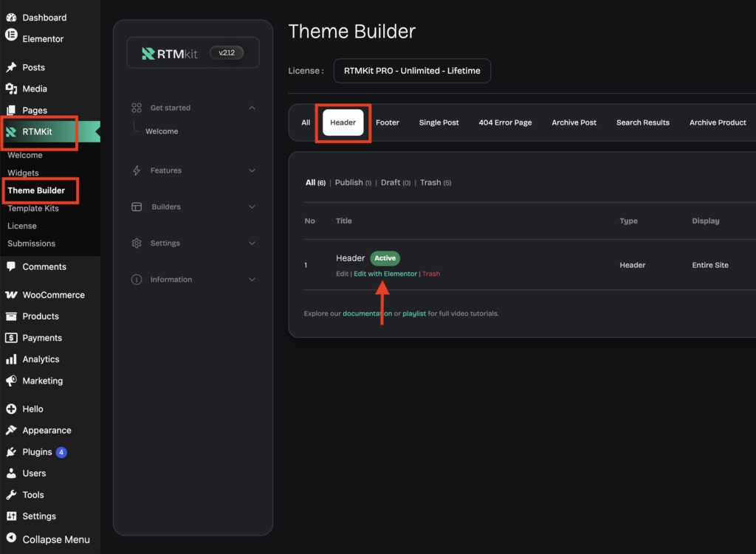Screen dimensions: 756x554
Task: Open the 404 Error Page tab
Action: click(x=505, y=122)
